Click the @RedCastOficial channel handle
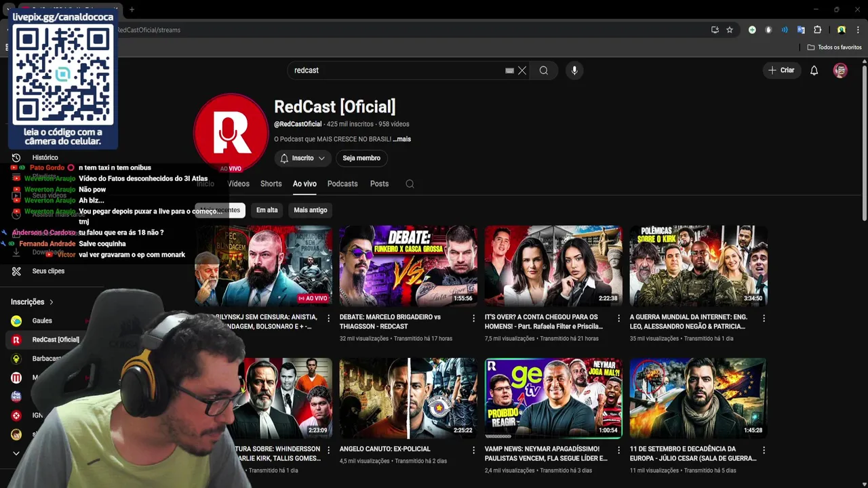 coord(298,124)
